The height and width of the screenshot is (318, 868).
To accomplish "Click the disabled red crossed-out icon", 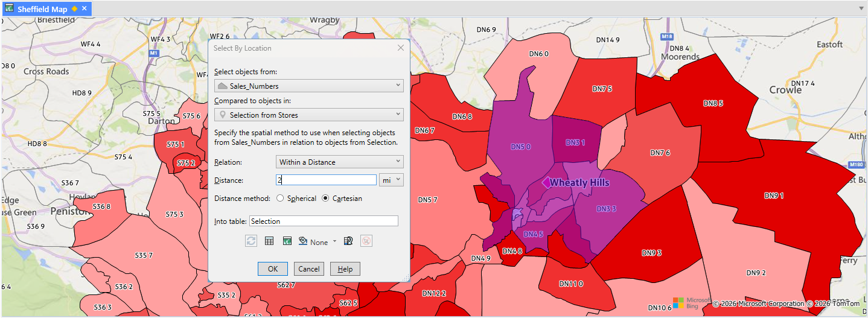I will point(366,241).
